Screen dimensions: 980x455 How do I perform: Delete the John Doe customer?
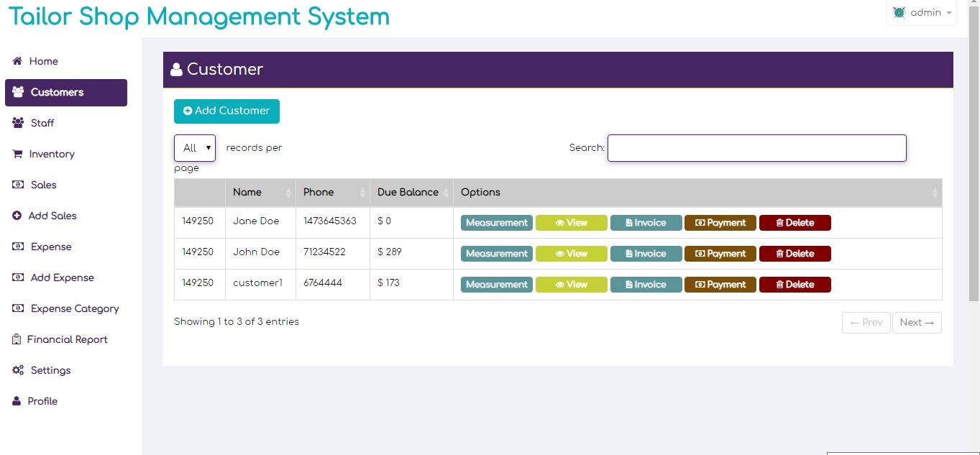pyautogui.click(x=795, y=254)
